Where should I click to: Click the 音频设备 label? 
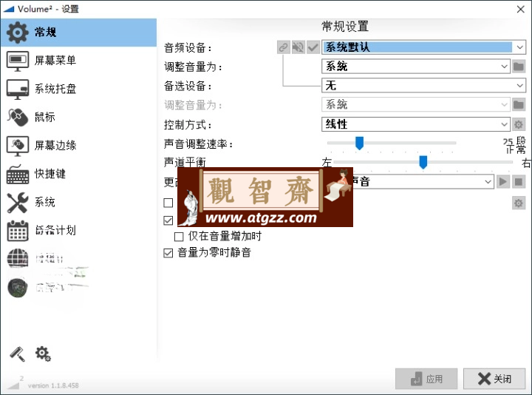point(188,48)
